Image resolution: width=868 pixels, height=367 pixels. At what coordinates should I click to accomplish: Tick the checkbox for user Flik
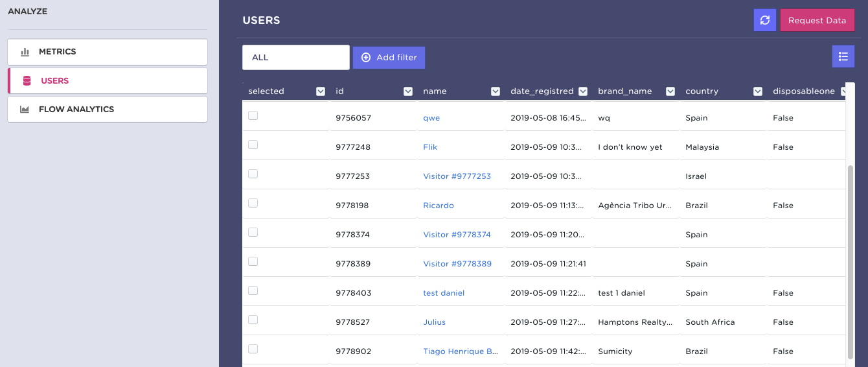click(253, 145)
